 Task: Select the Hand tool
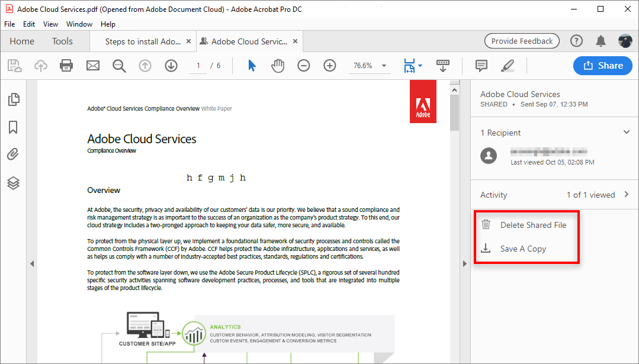pyautogui.click(x=277, y=66)
